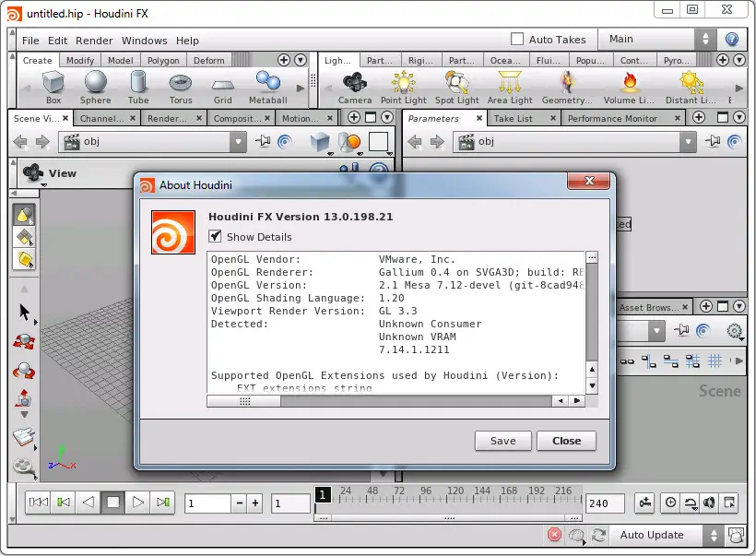Create a Box from the shelf
Image resolution: width=756 pixels, height=556 pixels.
(x=53, y=88)
